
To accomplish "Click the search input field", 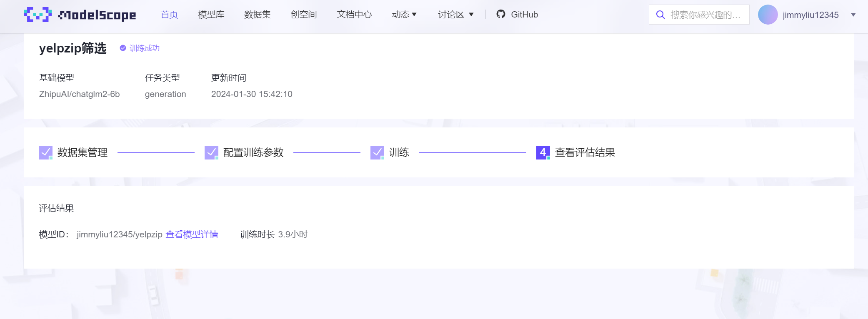I will 699,15.
